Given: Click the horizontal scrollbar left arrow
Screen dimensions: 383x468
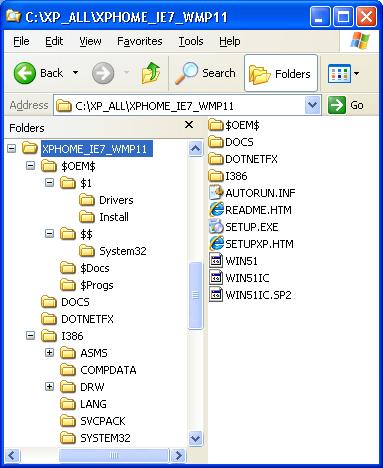Looking at the screenshot, I should (13, 455).
